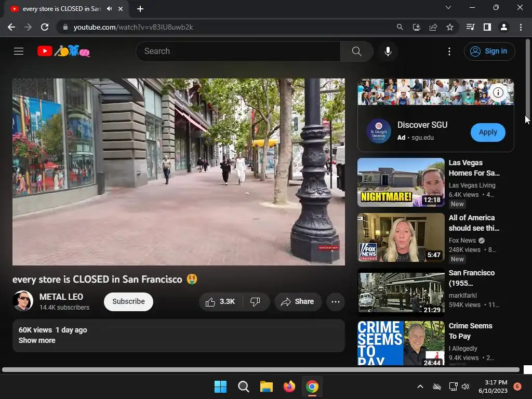The image size is (532, 399).
Task: Click install app icon in address bar
Action: click(416, 27)
